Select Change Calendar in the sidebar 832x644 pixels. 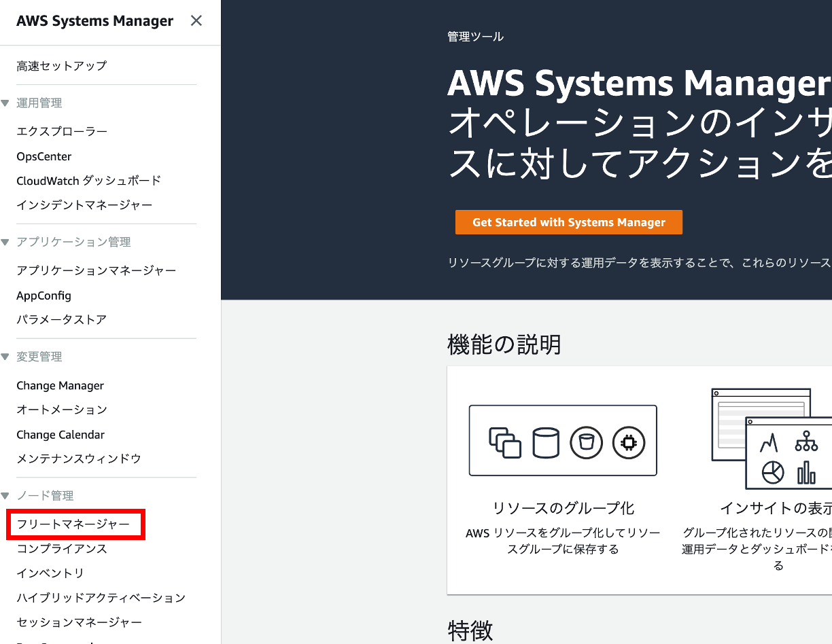pyautogui.click(x=60, y=434)
